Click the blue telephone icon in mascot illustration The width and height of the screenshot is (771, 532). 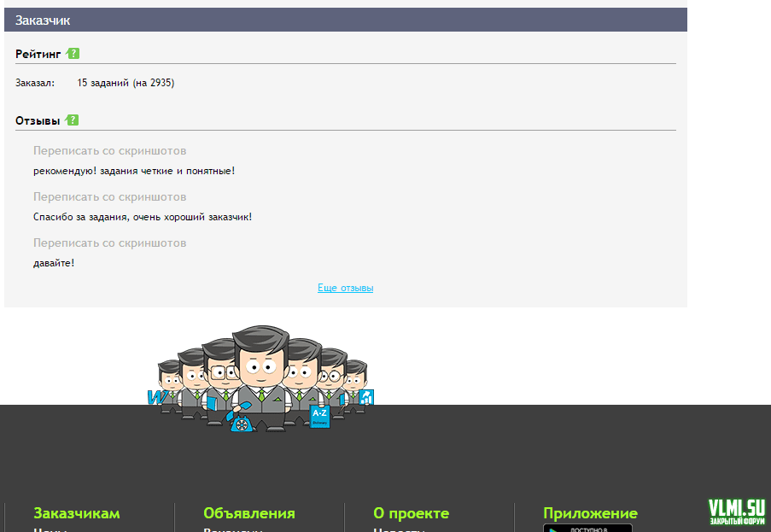(x=242, y=421)
